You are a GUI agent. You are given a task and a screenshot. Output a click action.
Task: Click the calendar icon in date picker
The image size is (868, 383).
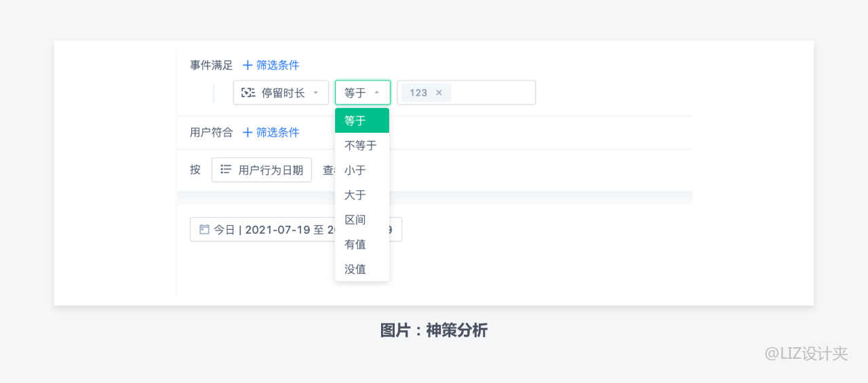204,230
